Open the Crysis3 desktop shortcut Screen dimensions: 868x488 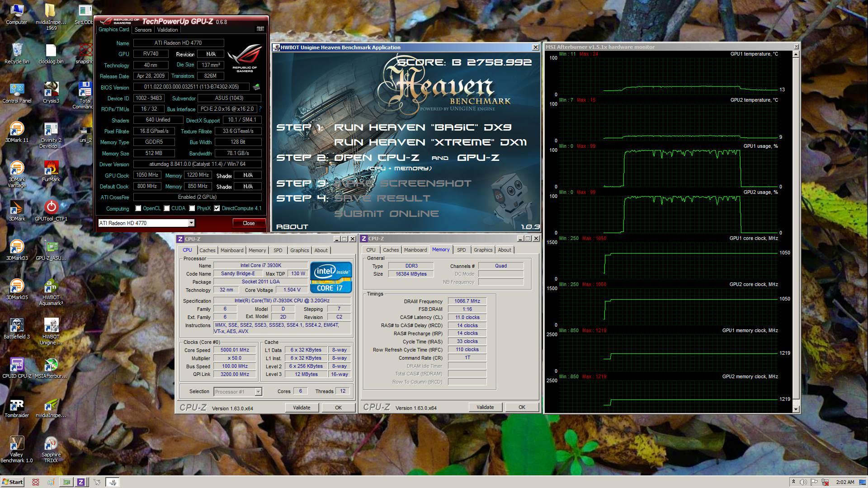coord(51,93)
